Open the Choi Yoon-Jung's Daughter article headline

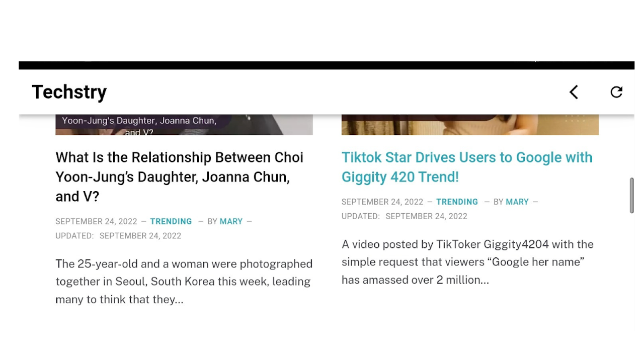click(x=179, y=177)
